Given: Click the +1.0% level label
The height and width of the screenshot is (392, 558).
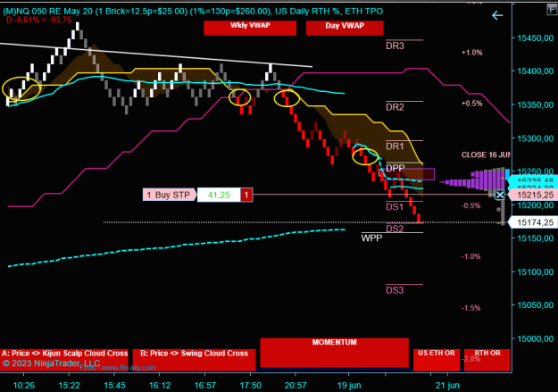Looking at the screenshot, I should pyautogui.click(x=472, y=53).
